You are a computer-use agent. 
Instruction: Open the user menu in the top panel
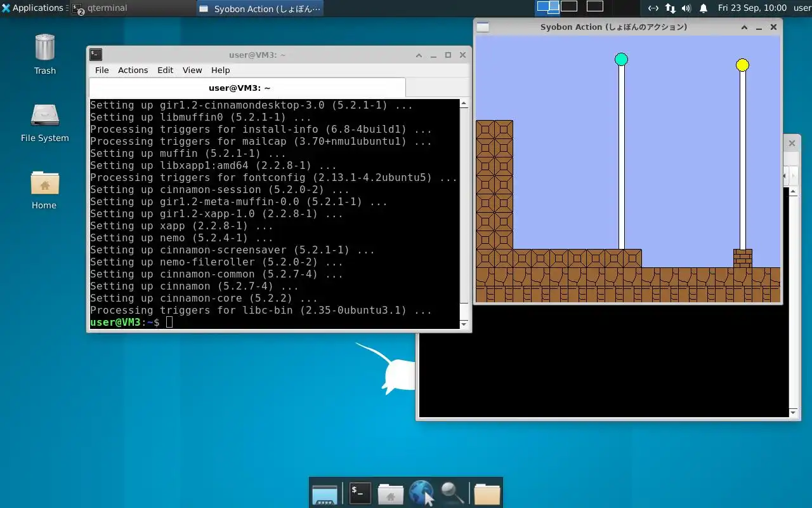point(802,8)
